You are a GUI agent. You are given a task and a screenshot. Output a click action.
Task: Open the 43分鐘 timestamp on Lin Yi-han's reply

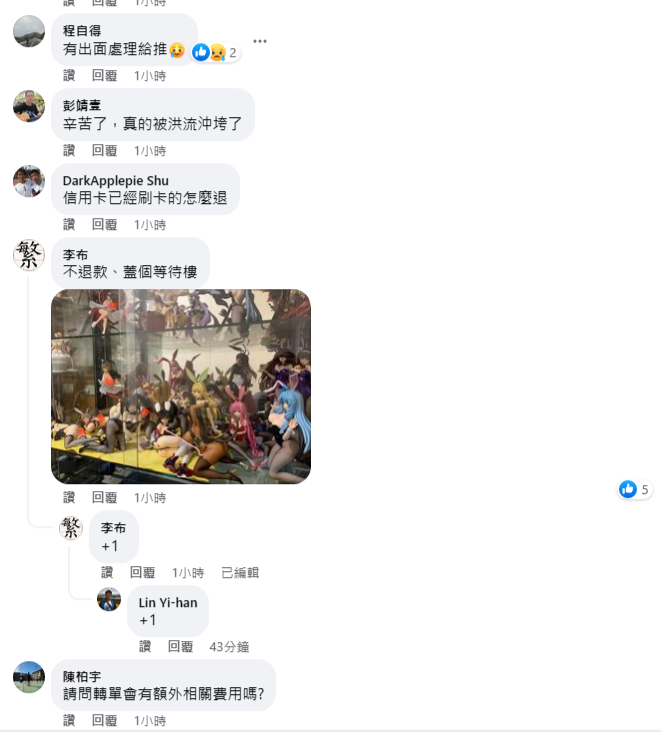[x=229, y=647]
